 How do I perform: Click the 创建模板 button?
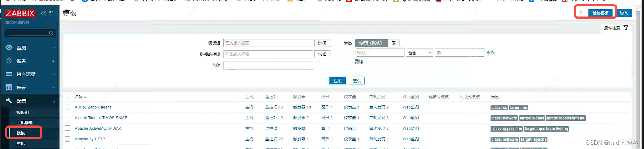[x=600, y=13]
